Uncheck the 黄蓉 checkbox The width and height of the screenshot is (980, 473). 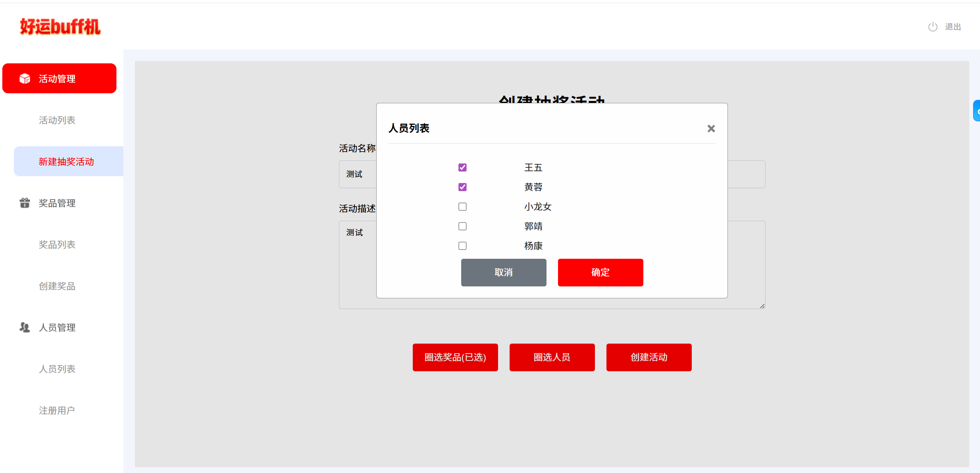pyautogui.click(x=462, y=187)
